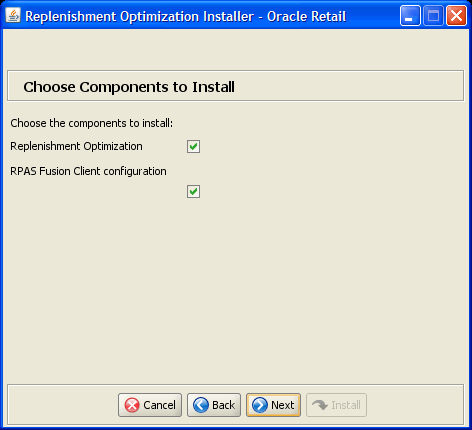Viewport: 472px width, 430px height.
Task: Minimize the installer window
Action: (410, 16)
